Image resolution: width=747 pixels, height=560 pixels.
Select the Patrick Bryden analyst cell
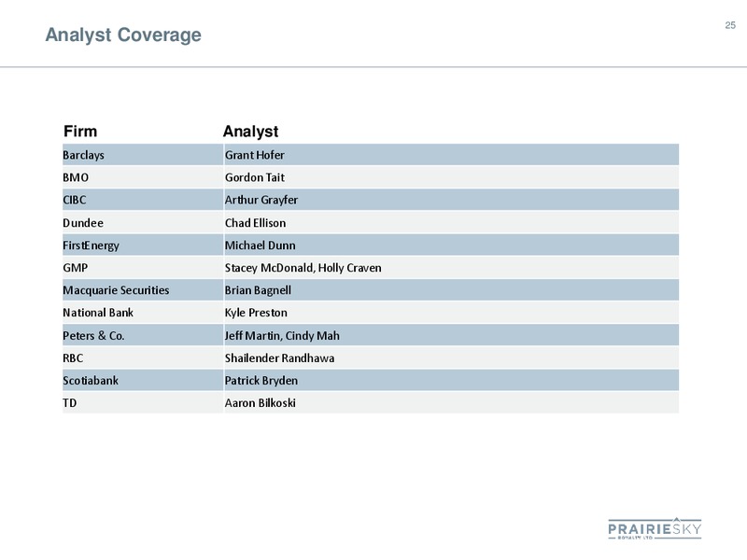coord(451,380)
